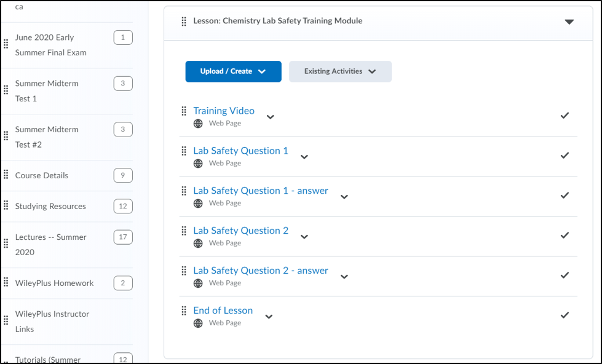Screen dimensions: 602x364
Task: Toggle completion checkmark for Training Video
Action: tap(564, 116)
